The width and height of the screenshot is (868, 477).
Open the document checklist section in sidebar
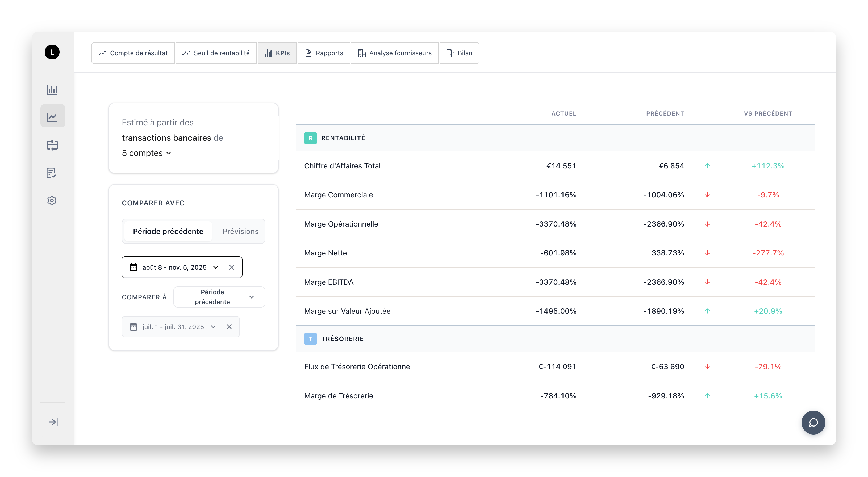pyautogui.click(x=52, y=173)
